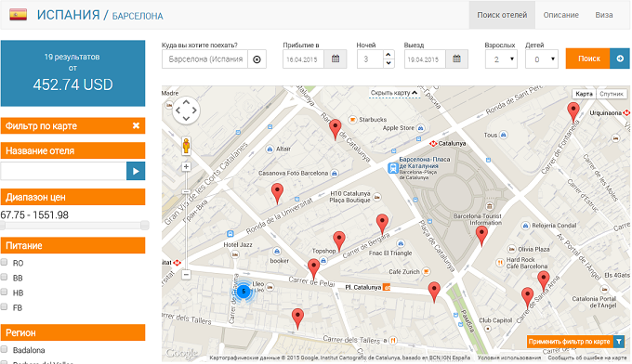
Task: Click the Барселона-Пласа де Каталуния train station icon
Action: click(x=392, y=168)
